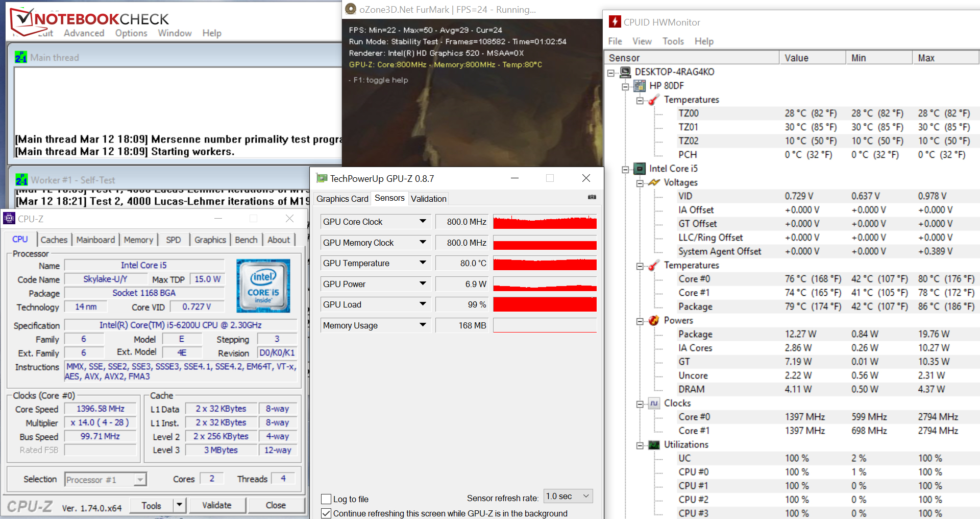Click the GPU Core Clock history graph
Screen dimensions: 980x519
point(545,221)
